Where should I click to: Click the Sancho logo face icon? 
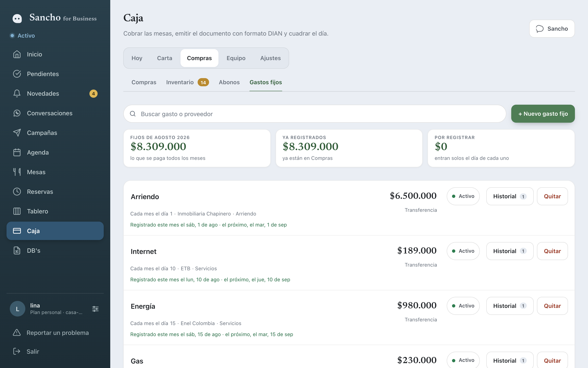[17, 18]
